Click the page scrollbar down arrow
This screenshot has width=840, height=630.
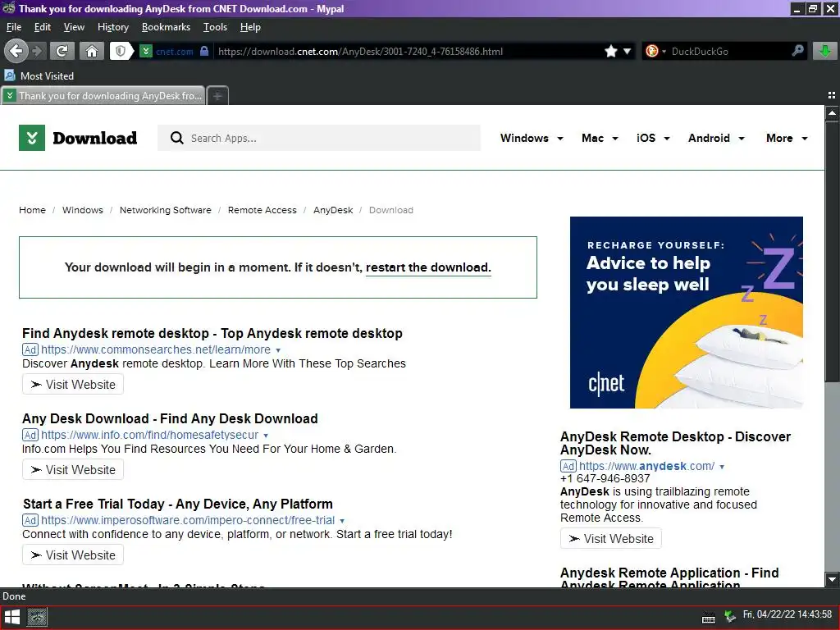(832, 579)
